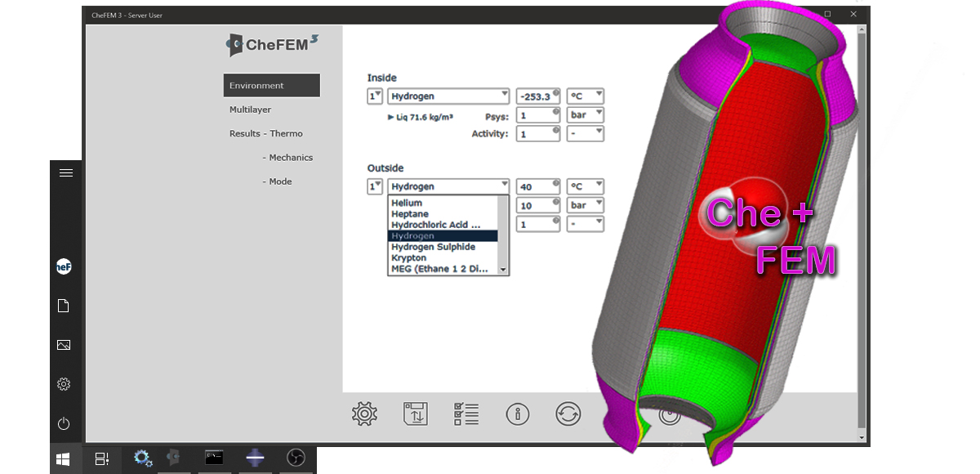This screenshot has width=980, height=474.
Task: Click the main window scrollbar down arrow
Action: coord(863,437)
